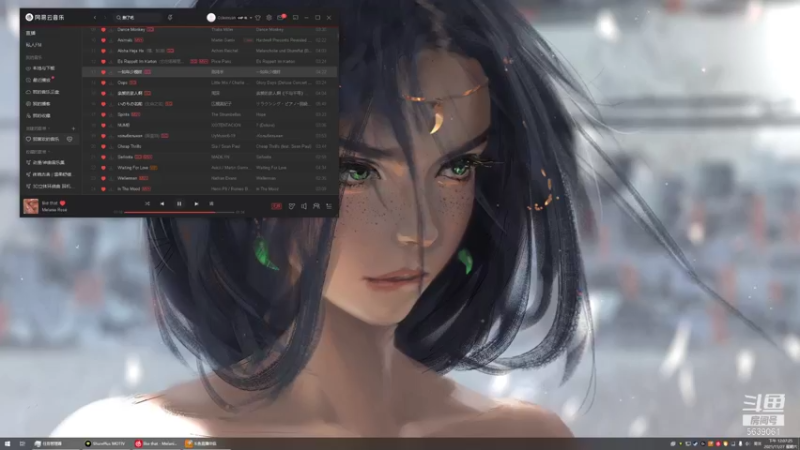This screenshot has width=800, height=450.
Task: Click the shuffle play mode icon
Action: tap(147, 204)
